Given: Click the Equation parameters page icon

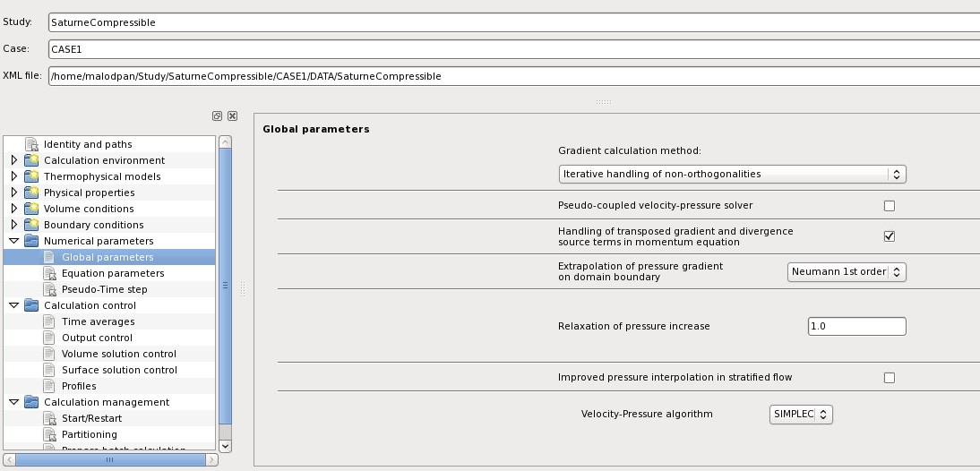Looking at the screenshot, I should click(51, 273).
